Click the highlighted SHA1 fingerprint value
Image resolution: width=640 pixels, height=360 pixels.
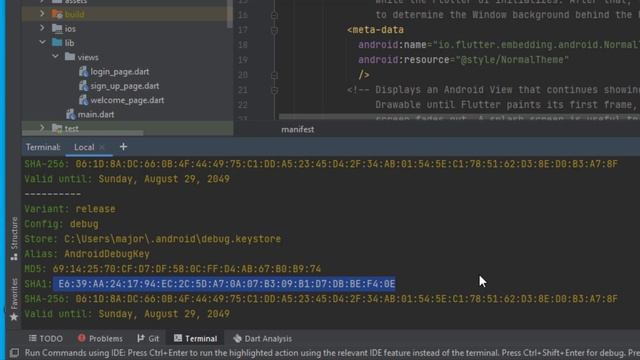click(227, 284)
